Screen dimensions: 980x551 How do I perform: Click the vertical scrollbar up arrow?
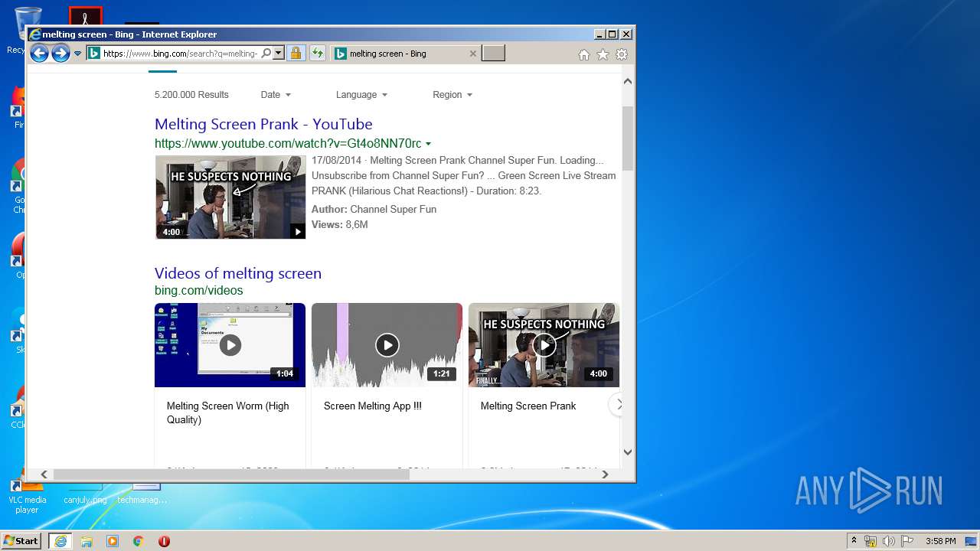628,81
